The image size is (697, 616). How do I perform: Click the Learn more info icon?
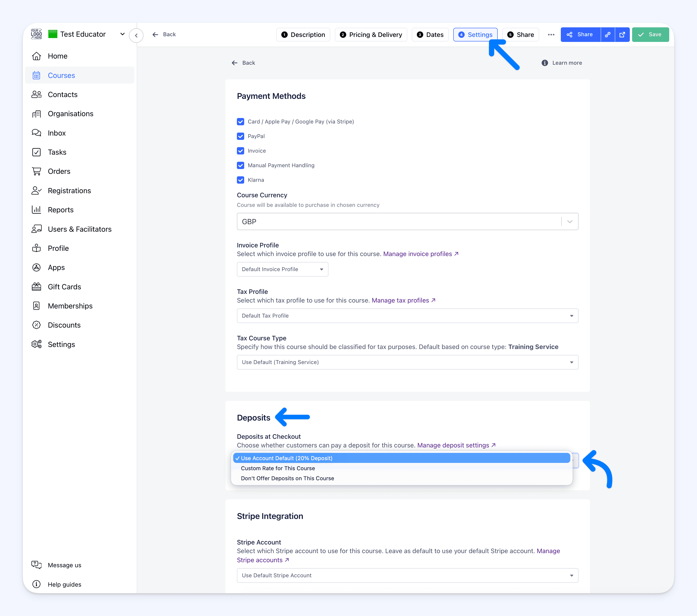point(545,63)
